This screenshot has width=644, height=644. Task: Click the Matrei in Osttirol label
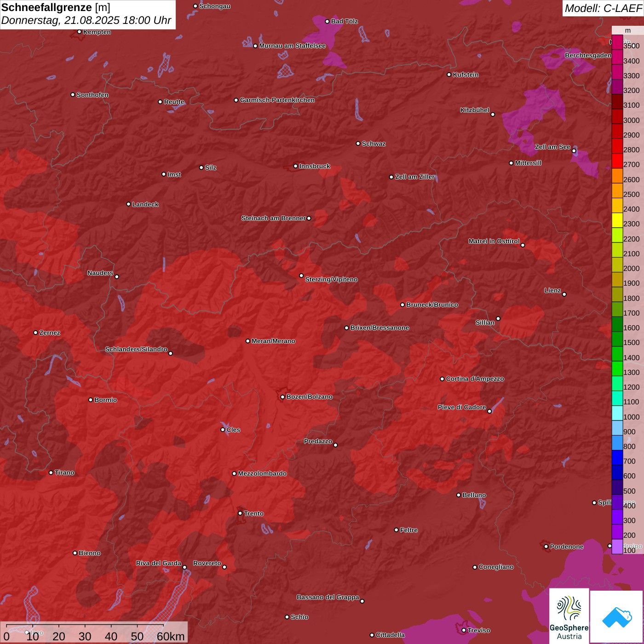tap(494, 241)
